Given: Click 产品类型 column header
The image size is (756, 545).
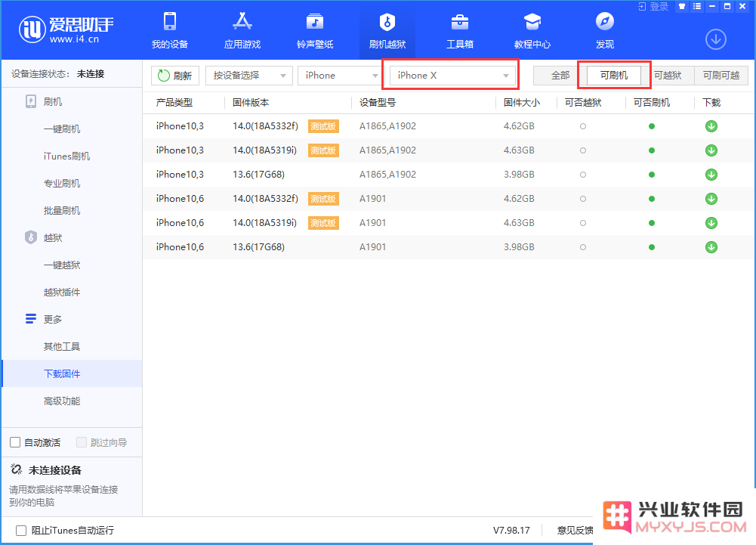Looking at the screenshot, I should [174, 103].
